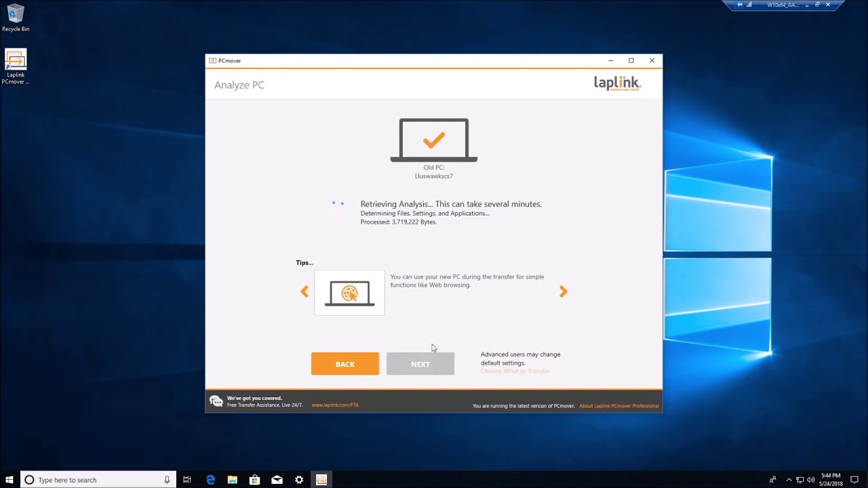Open Task View from the taskbar

[x=187, y=480]
